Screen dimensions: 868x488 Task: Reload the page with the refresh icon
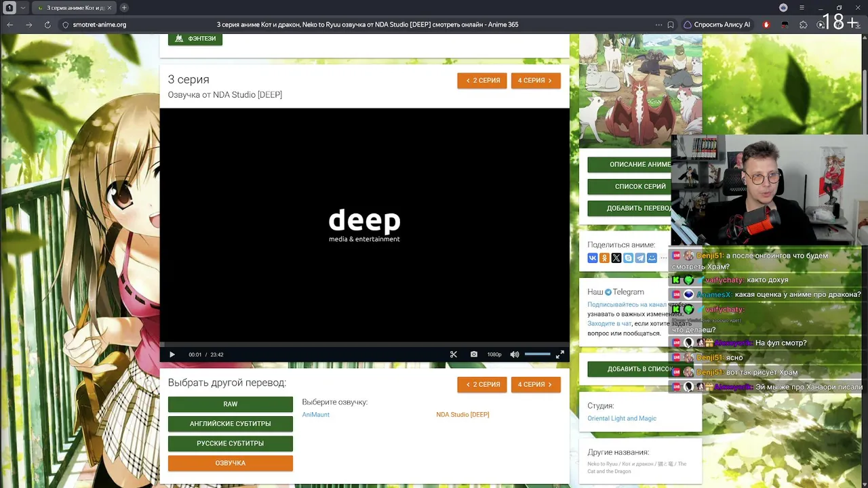coord(47,24)
